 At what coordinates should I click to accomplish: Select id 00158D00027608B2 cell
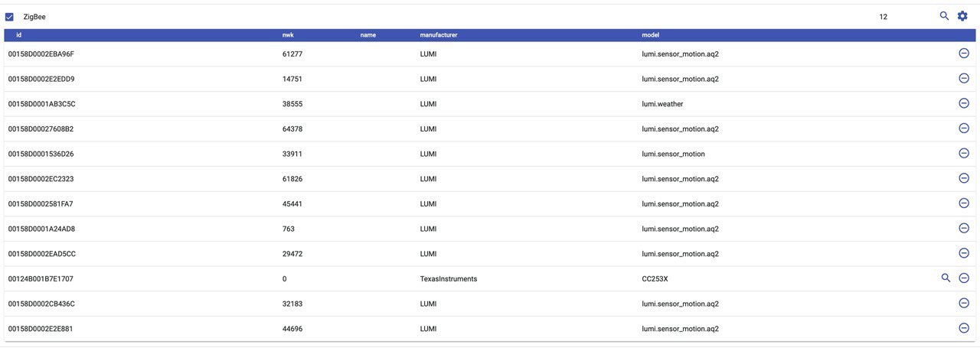pyautogui.click(x=41, y=129)
